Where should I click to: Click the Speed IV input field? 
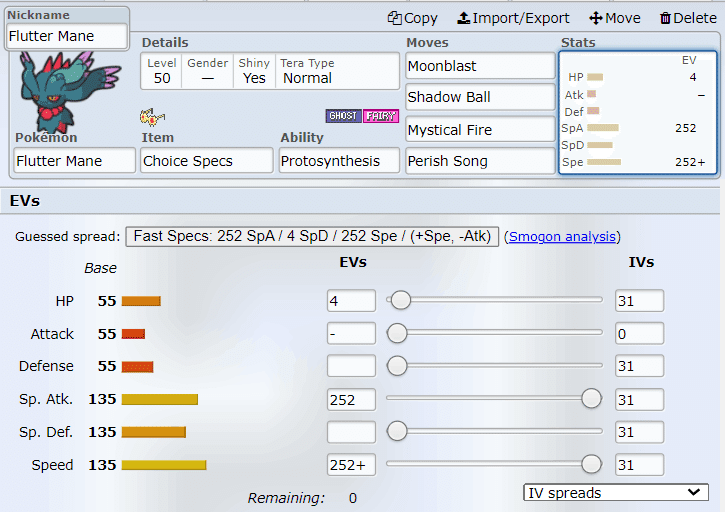(639, 465)
